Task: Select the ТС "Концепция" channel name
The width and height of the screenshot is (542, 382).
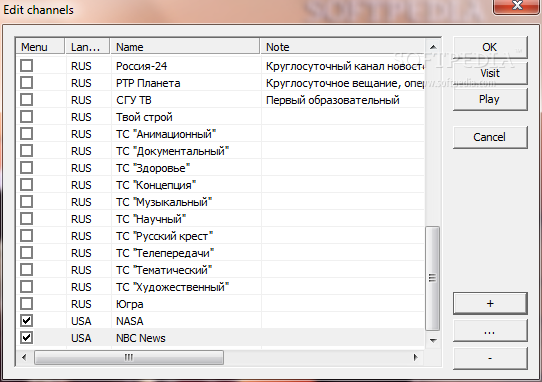Action: coord(156,185)
